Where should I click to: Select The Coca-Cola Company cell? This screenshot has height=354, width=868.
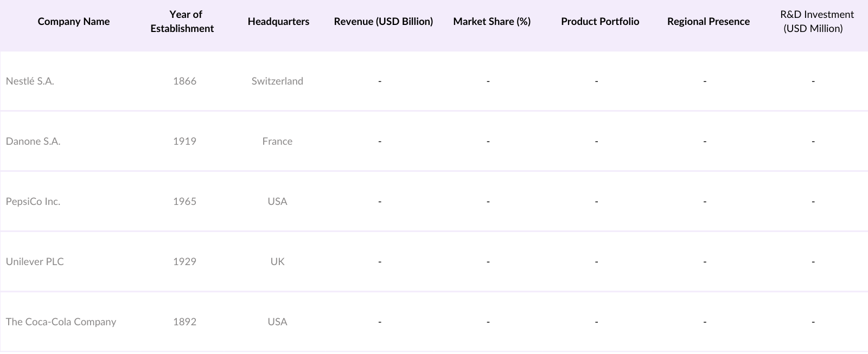61,322
